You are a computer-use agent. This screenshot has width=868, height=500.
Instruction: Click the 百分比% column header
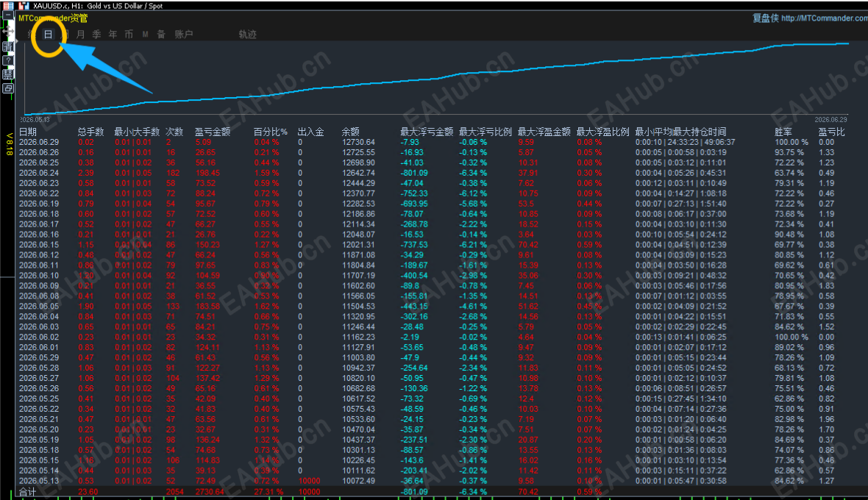[x=271, y=132]
